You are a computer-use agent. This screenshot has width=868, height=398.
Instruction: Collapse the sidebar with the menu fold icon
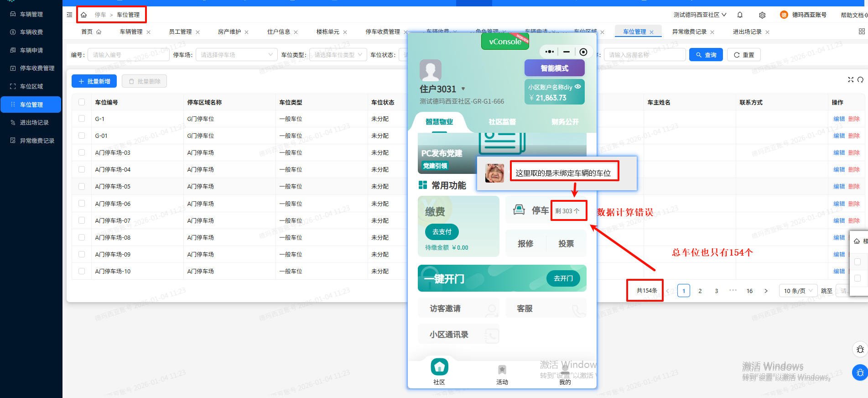tap(69, 15)
